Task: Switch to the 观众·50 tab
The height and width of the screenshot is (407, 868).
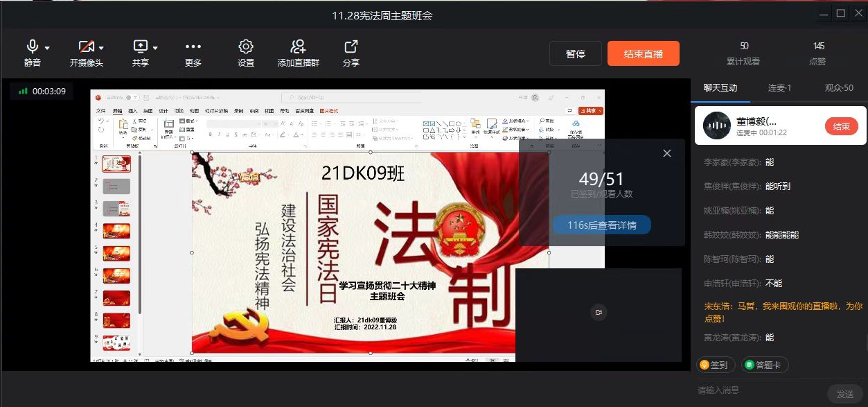Action: click(x=838, y=88)
